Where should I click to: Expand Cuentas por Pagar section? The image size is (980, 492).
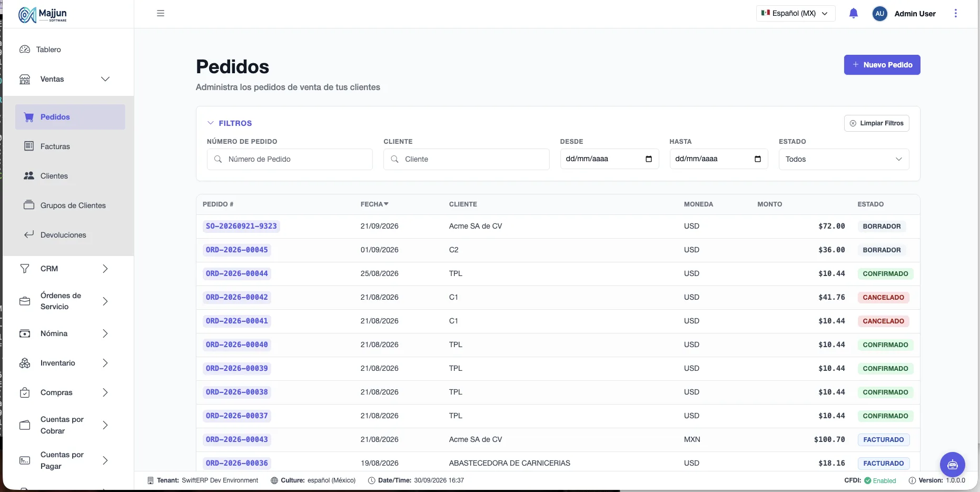coord(105,460)
